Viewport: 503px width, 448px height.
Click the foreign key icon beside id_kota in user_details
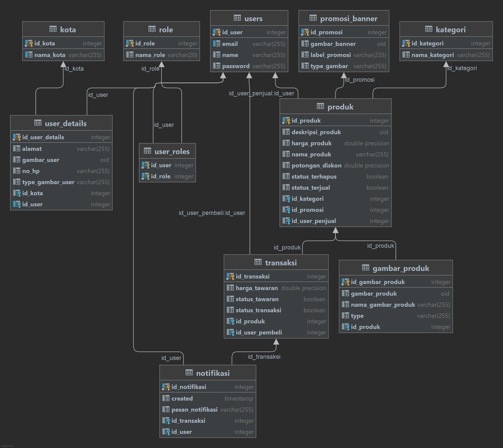(17, 193)
